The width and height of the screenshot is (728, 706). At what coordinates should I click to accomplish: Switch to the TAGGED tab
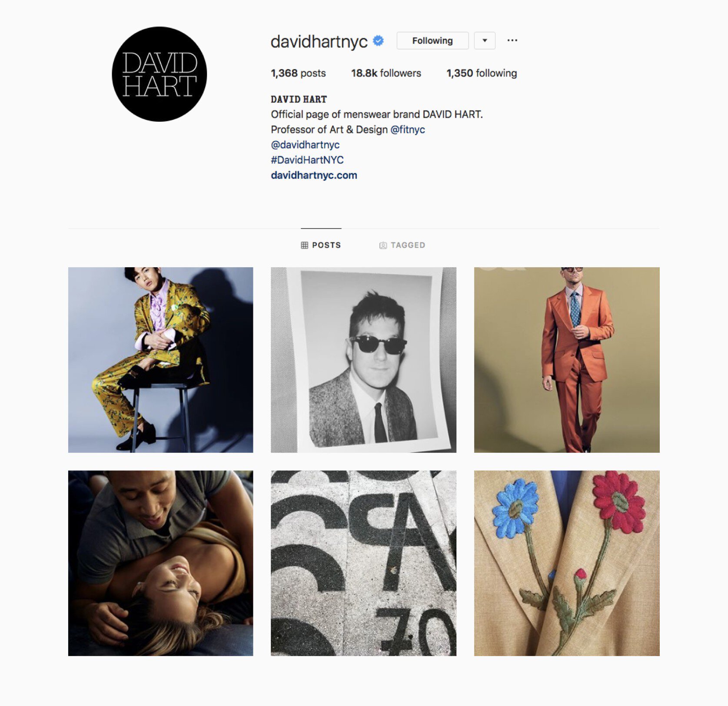tap(402, 245)
